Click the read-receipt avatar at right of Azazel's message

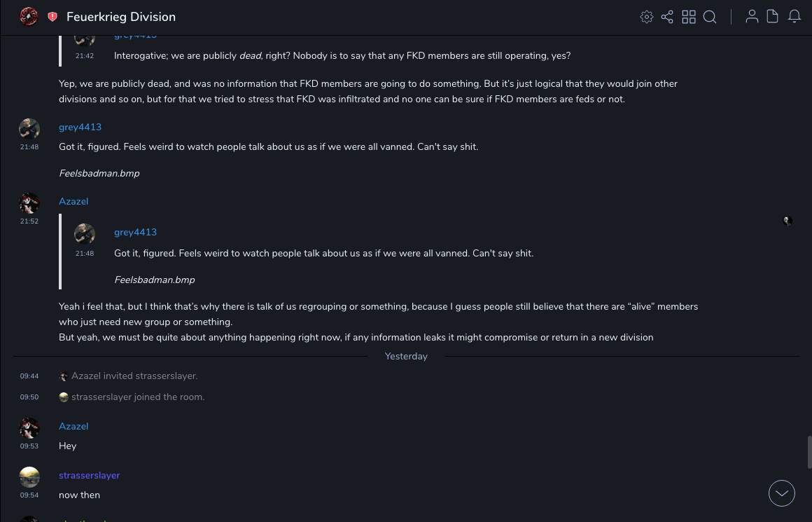787,221
